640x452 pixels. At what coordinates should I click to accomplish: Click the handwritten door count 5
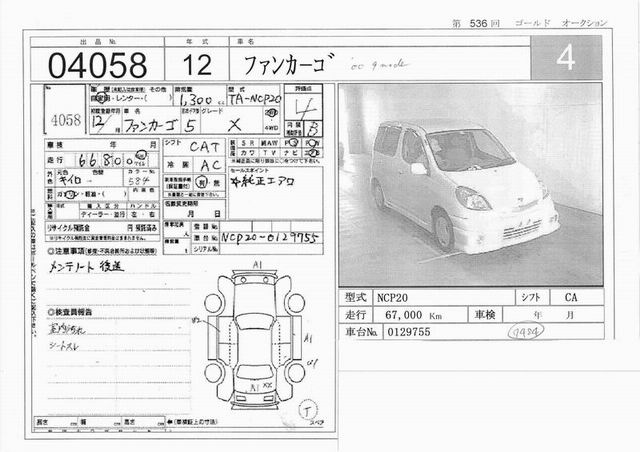(x=190, y=126)
